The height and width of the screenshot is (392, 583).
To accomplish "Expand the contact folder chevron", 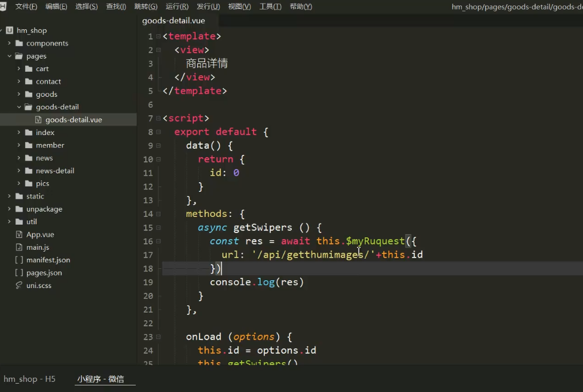I will (x=19, y=81).
